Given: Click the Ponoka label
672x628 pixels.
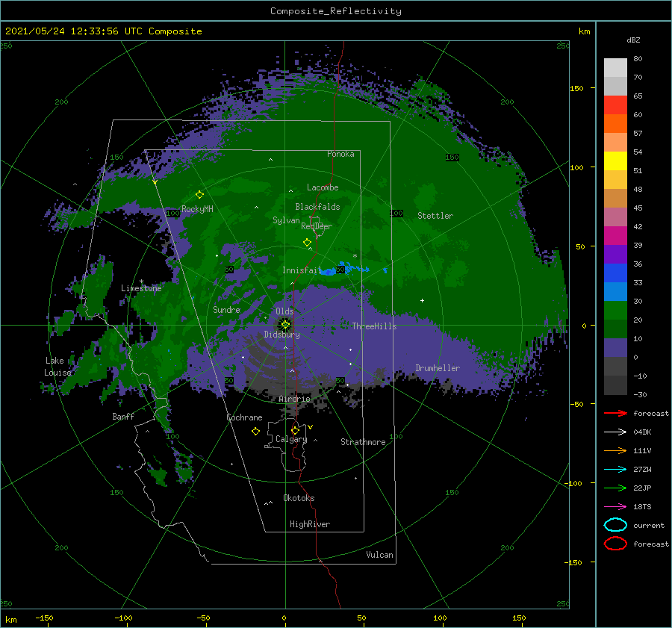Looking at the screenshot, I should tap(340, 154).
